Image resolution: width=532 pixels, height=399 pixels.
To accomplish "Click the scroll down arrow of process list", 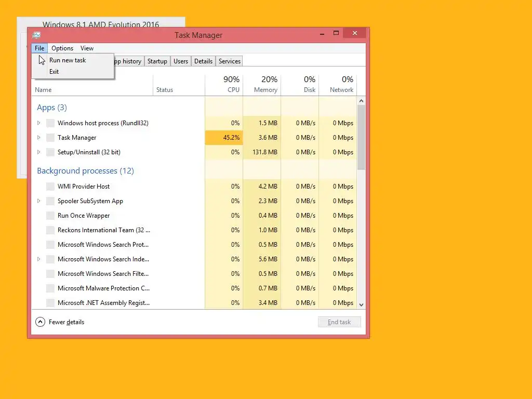I will click(362, 304).
